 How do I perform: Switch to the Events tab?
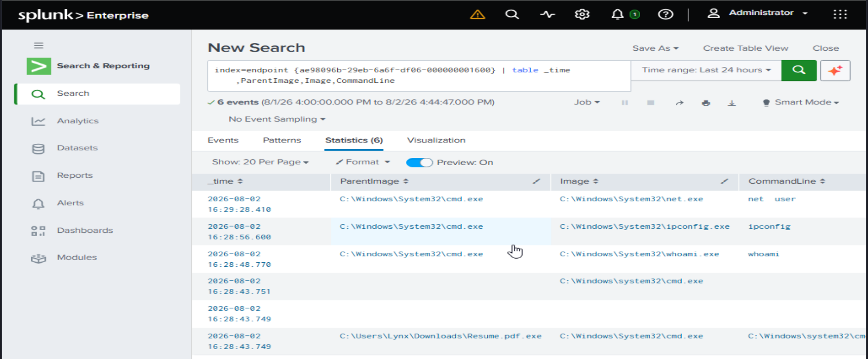pyautogui.click(x=223, y=140)
